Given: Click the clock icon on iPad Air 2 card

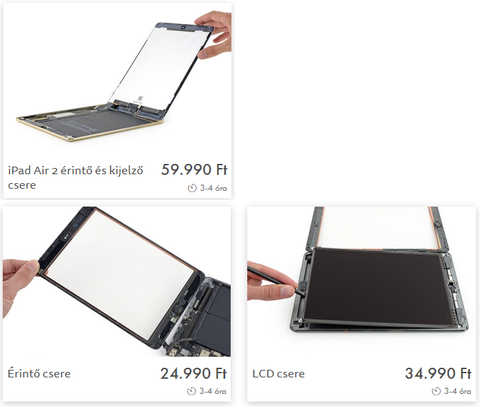Looking at the screenshot, I should point(192,188).
